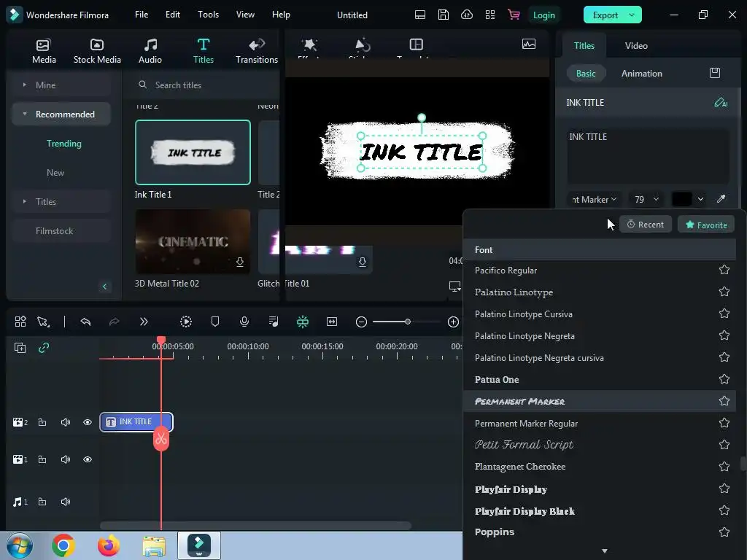Mute audio track 1 speaker
Screen dimensions: 747x560
click(x=65, y=502)
